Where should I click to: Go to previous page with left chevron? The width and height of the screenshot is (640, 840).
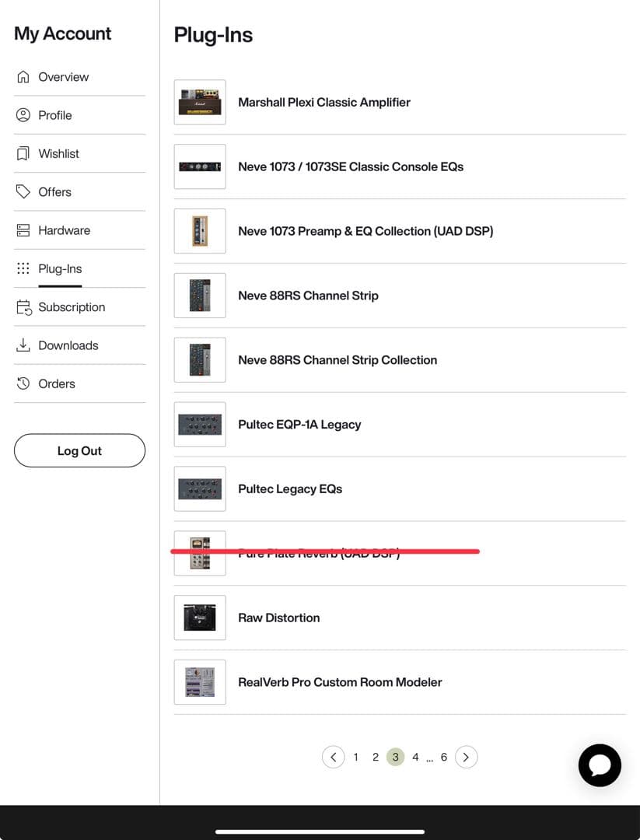pyautogui.click(x=333, y=757)
